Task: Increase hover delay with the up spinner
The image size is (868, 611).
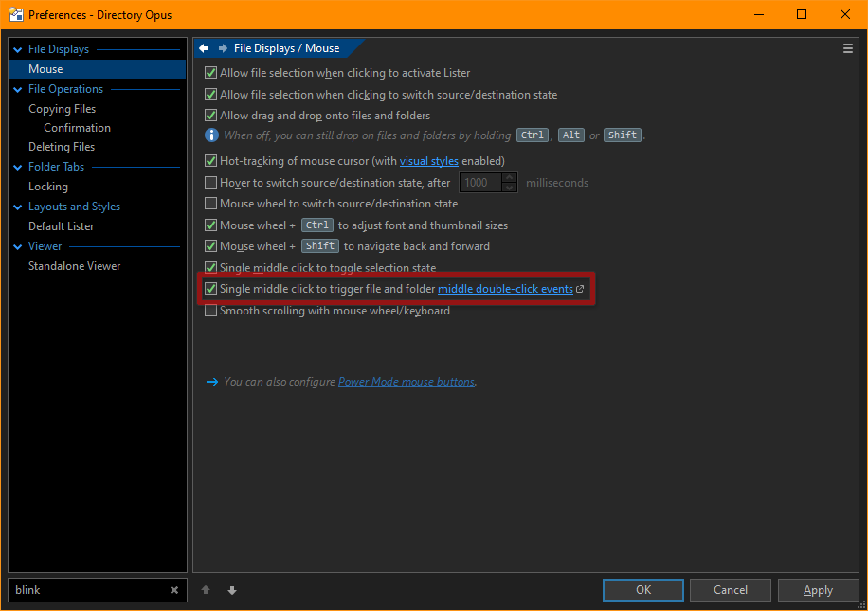Action: click(x=510, y=178)
